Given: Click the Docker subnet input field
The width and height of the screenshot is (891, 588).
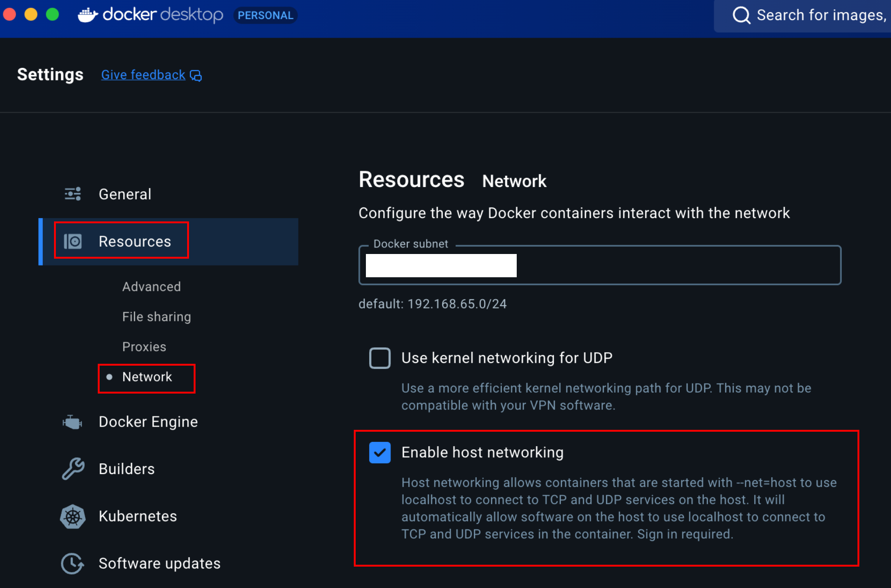Looking at the screenshot, I should pyautogui.click(x=600, y=265).
